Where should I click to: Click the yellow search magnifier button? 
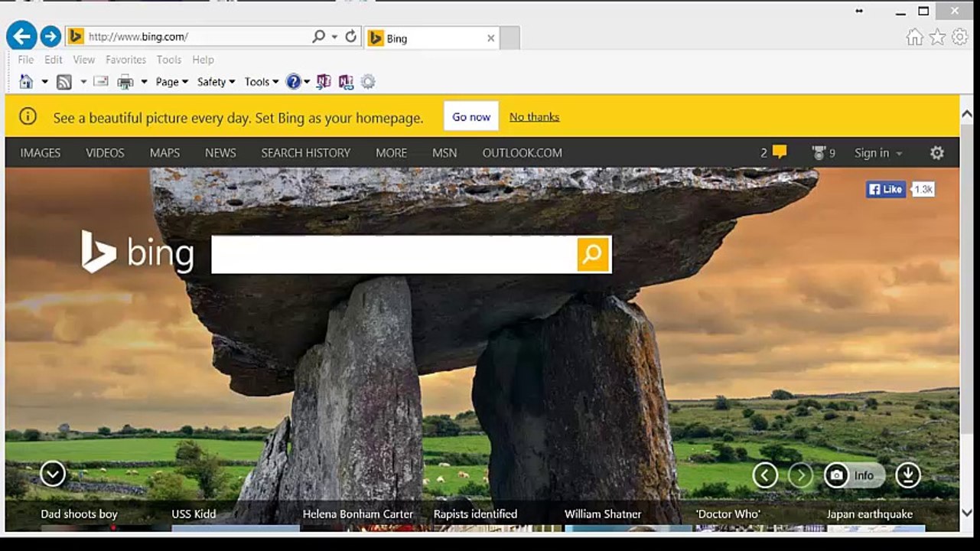[593, 254]
